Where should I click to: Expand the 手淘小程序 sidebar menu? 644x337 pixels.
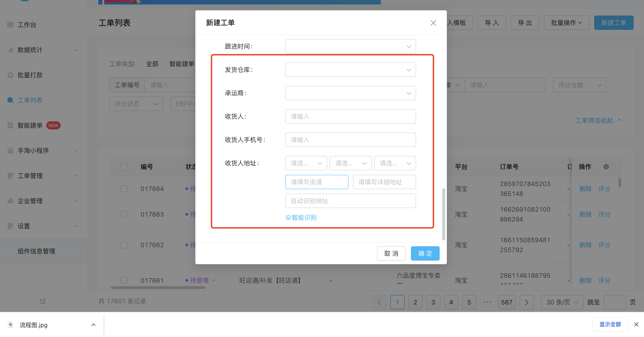(x=76, y=151)
